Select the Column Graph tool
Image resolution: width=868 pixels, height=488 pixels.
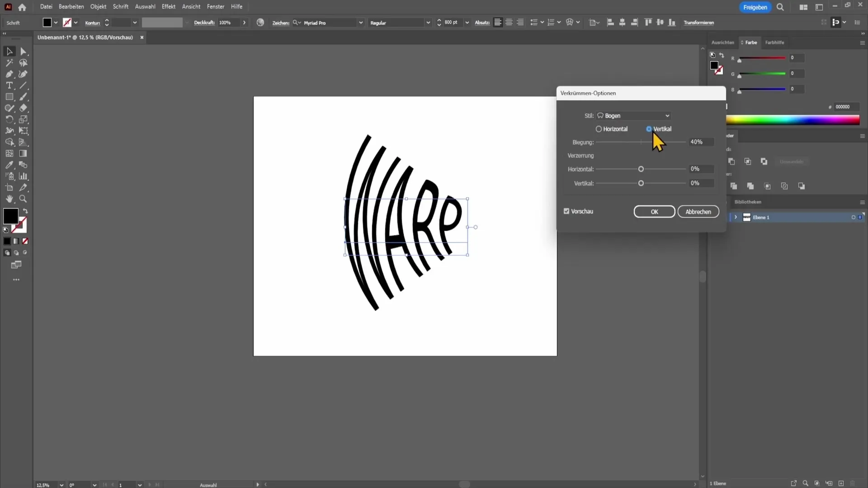pyautogui.click(x=24, y=176)
